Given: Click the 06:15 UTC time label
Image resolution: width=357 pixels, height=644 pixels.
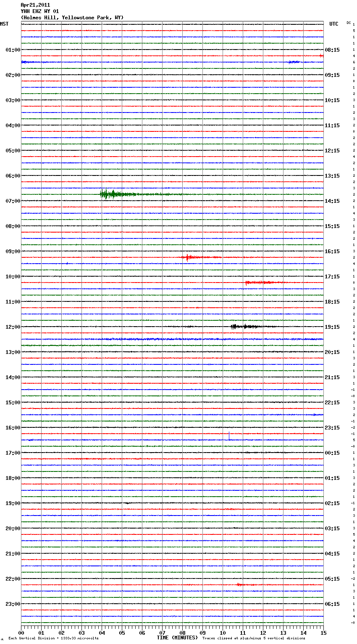Looking at the screenshot, I should (332, 604).
